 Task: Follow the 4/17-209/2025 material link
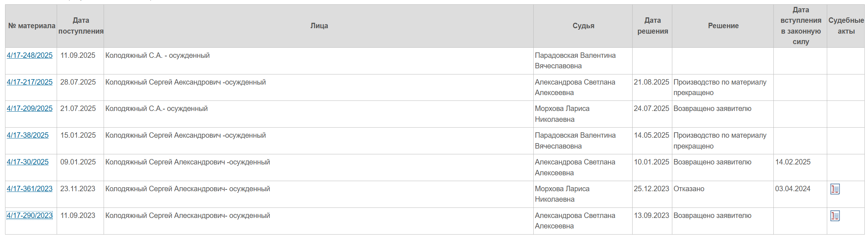[x=30, y=108]
